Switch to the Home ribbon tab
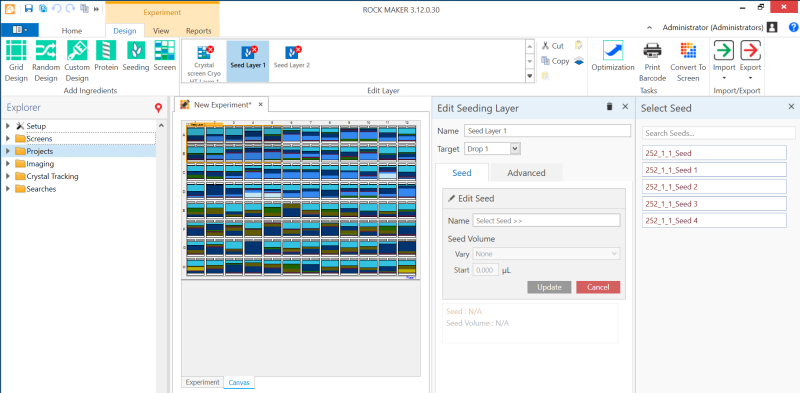Screen dimensions: 800x393 [72, 31]
